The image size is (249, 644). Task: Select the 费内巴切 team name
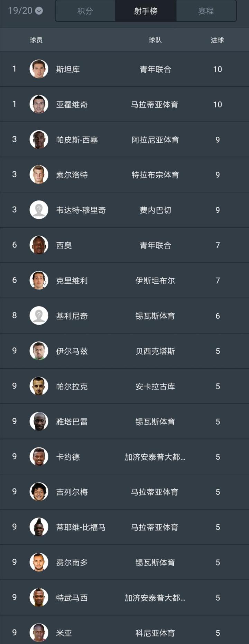[x=155, y=210]
